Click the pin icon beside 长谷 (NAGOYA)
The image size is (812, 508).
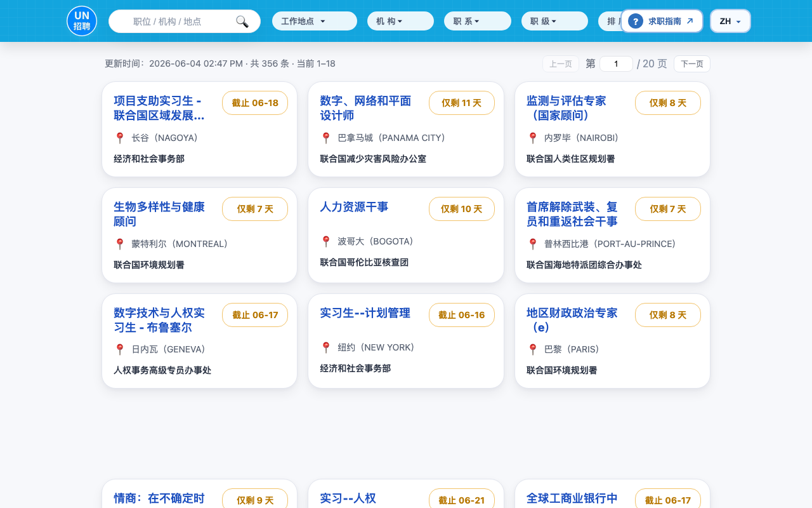pyautogui.click(x=120, y=138)
